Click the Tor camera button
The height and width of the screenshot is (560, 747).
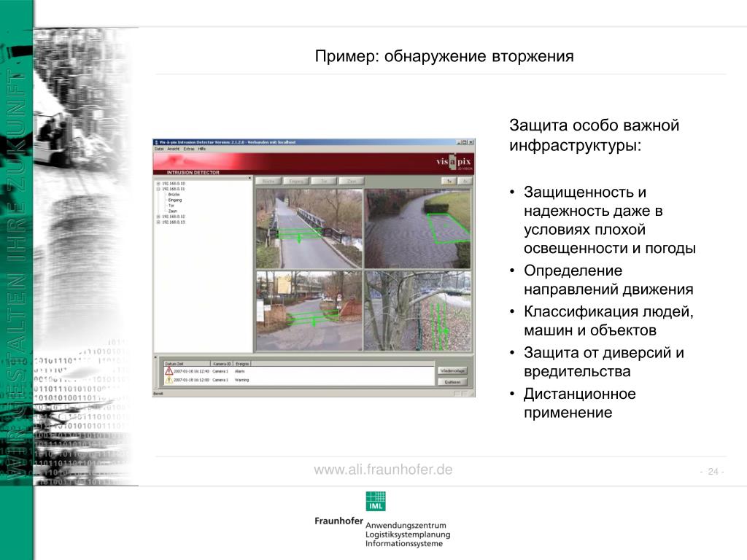[324, 182]
